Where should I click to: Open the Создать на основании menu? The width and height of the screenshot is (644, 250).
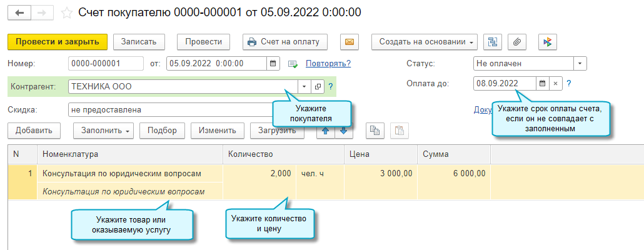tap(425, 42)
